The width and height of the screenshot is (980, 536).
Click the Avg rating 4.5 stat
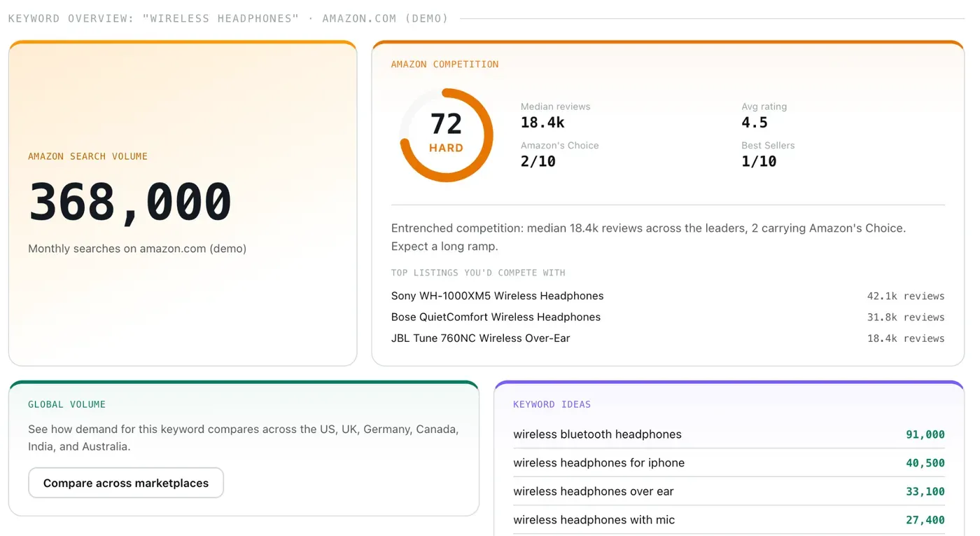(x=764, y=116)
